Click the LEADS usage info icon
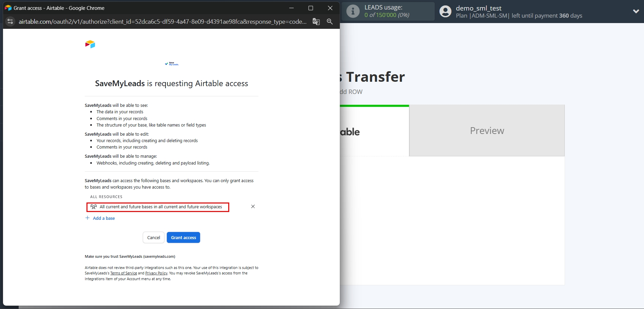The width and height of the screenshot is (644, 309). (x=353, y=11)
